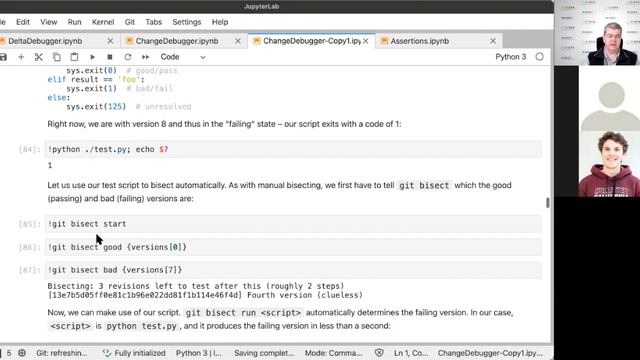Close the DeltaDebugger.ipynb tab
Screen dimensions: 640x360
110,41
